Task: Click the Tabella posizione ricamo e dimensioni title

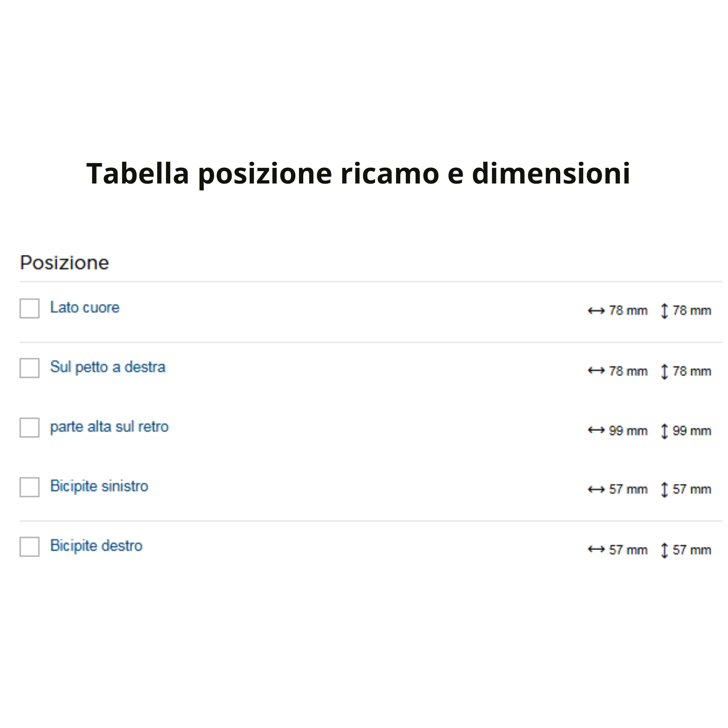Action: (x=358, y=173)
